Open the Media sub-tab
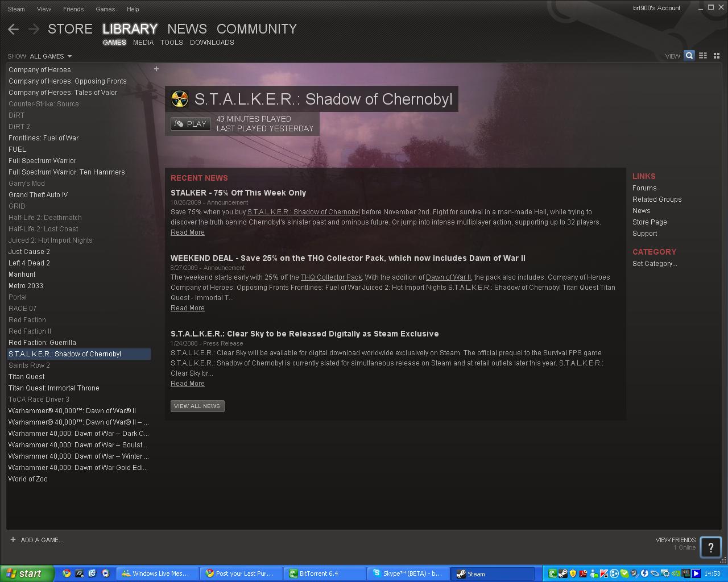This screenshot has width=728, height=582. point(143,43)
